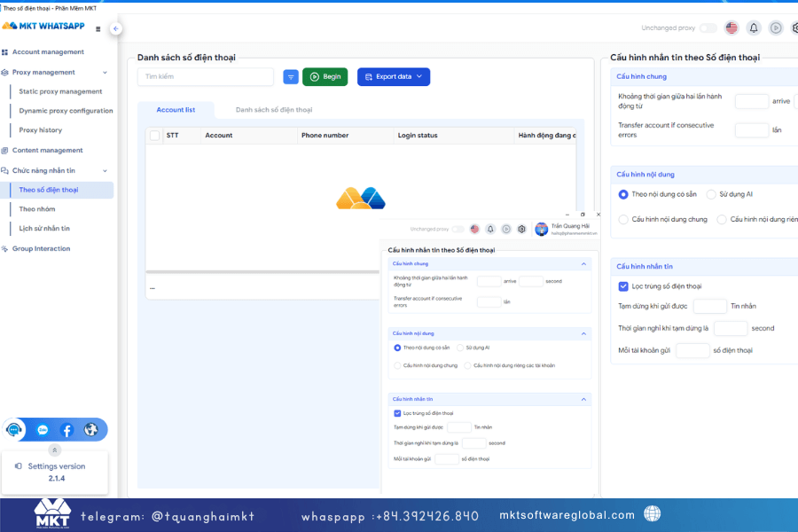The height and width of the screenshot is (532, 798).
Task: Collapse sidebar with the back arrow icon
Action: point(115,28)
